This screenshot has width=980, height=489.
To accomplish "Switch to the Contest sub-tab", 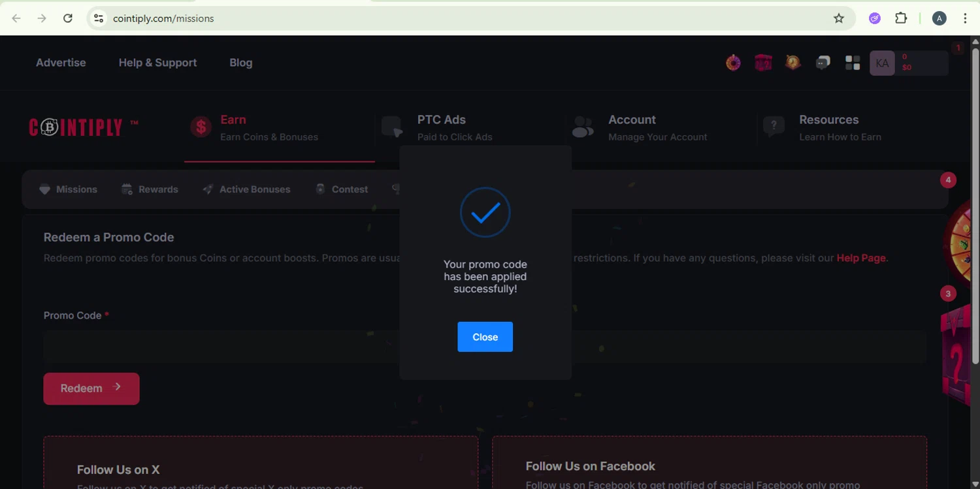I will [x=341, y=189].
